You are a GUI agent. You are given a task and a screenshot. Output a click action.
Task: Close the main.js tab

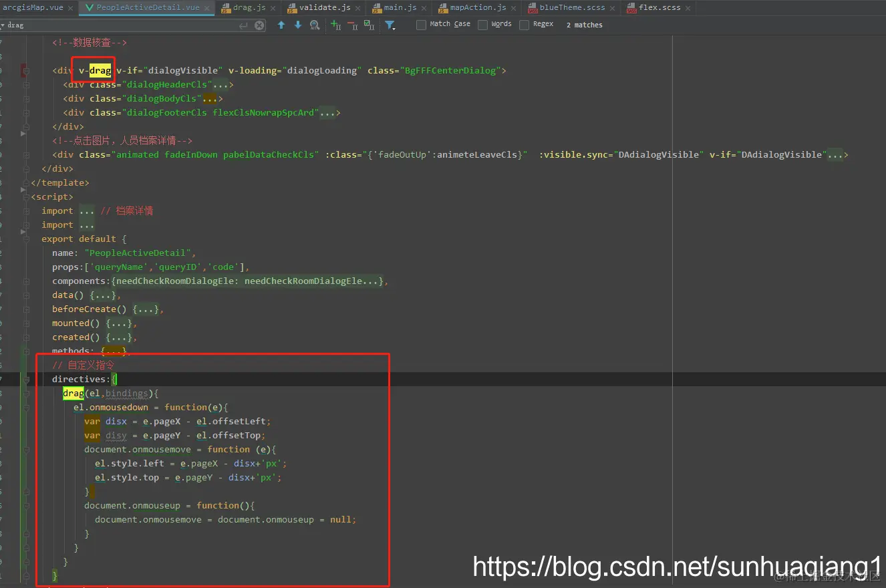424,8
